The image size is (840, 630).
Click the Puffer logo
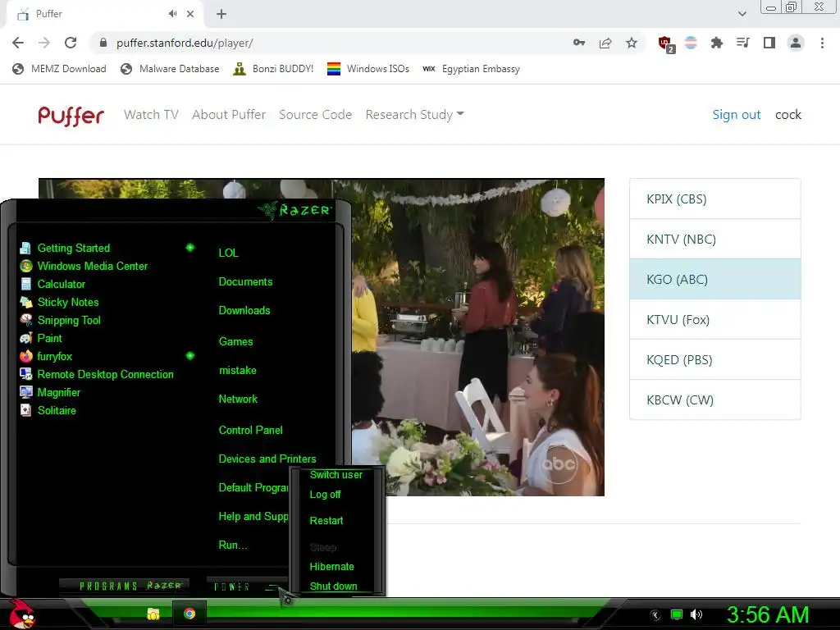pyautogui.click(x=71, y=115)
